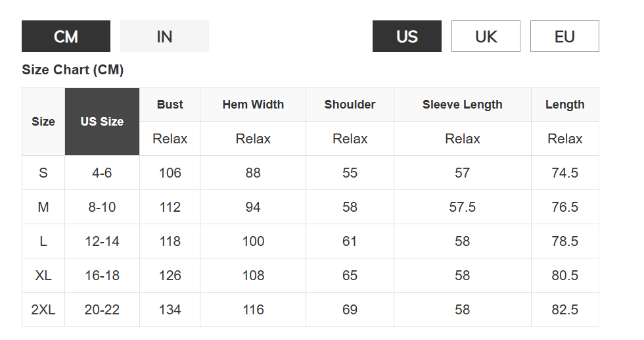Click the Sleeve Length column header
This screenshot has width=644, height=340.
[463, 105]
